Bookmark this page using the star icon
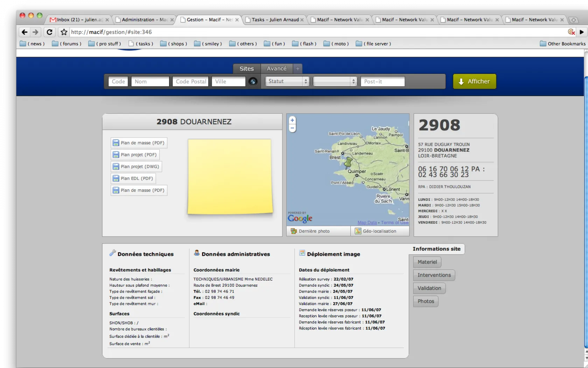The width and height of the screenshot is (588, 368). point(64,32)
